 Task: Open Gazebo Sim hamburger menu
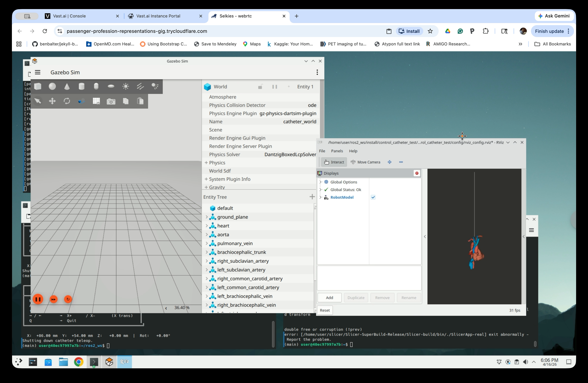38,72
